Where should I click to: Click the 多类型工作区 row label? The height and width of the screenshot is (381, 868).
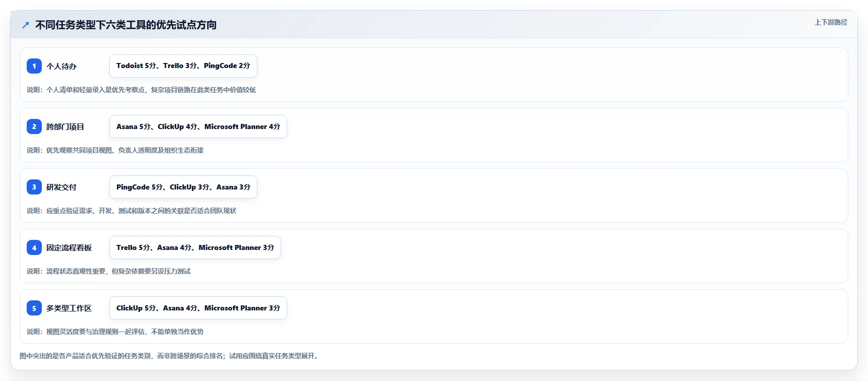tap(69, 308)
